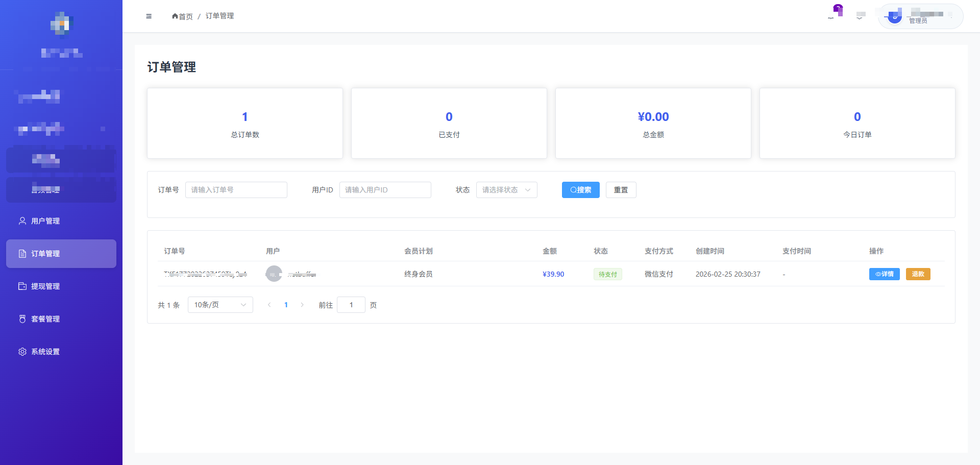Select 提现管理 in the sidebar
This screenshot has width=980, height=465.
[x=45, y=286]
